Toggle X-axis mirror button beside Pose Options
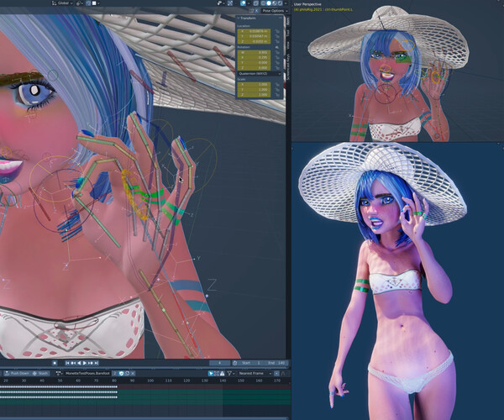 coord(256,11)
